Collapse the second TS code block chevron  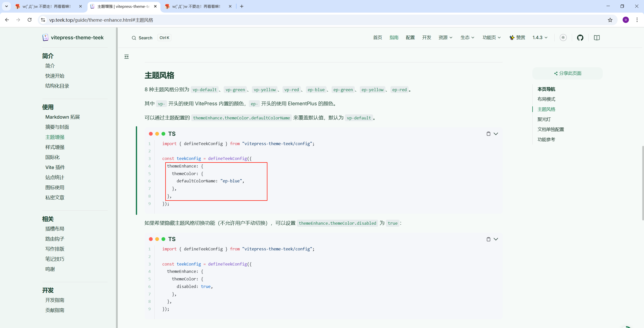pos(496,239)
